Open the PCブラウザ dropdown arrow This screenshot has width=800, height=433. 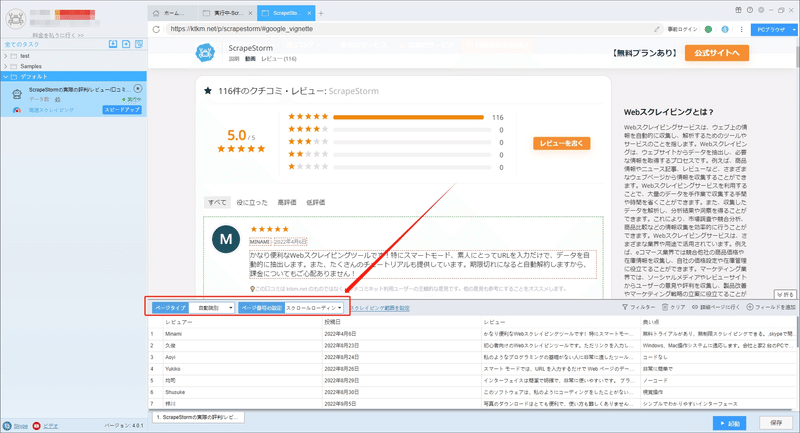click(x=794, y=30)
